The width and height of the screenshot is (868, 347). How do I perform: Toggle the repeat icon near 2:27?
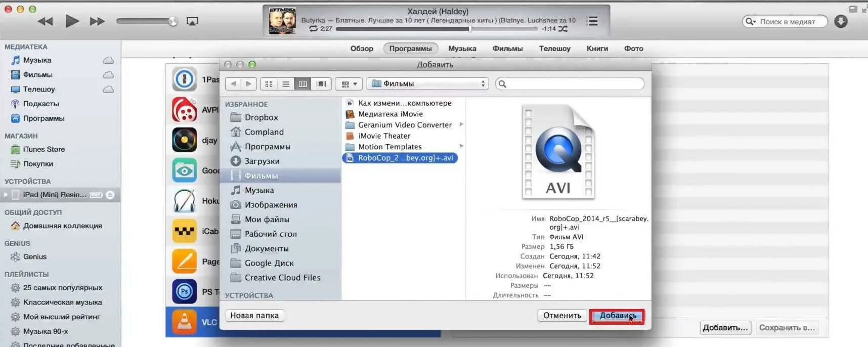click(314, 29)
